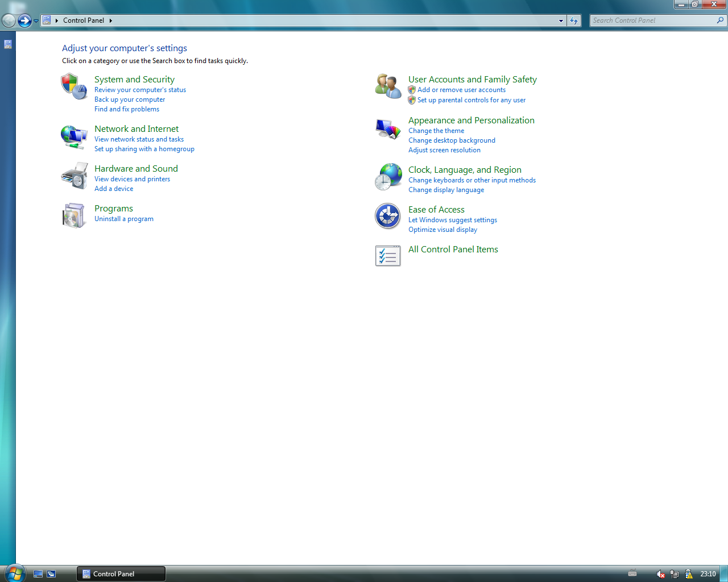The image size is (728, 582).
Task: Open Change desktop background link
Action: click(x=452, y=140)
